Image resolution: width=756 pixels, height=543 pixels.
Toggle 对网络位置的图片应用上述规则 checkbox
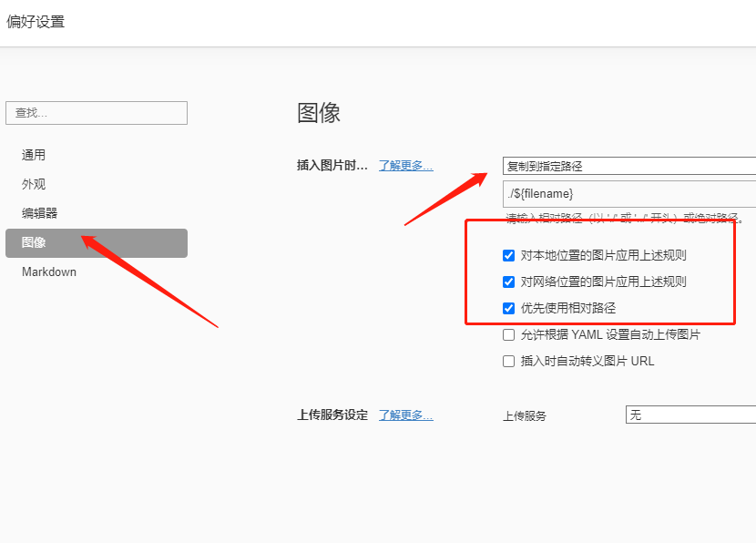(x=509, y=282)
